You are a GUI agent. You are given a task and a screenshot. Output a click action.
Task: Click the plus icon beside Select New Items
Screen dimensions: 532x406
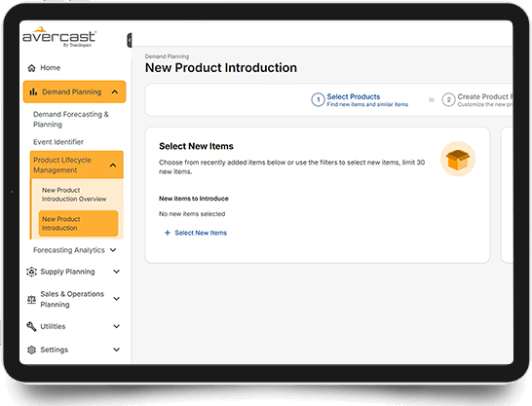167,233
